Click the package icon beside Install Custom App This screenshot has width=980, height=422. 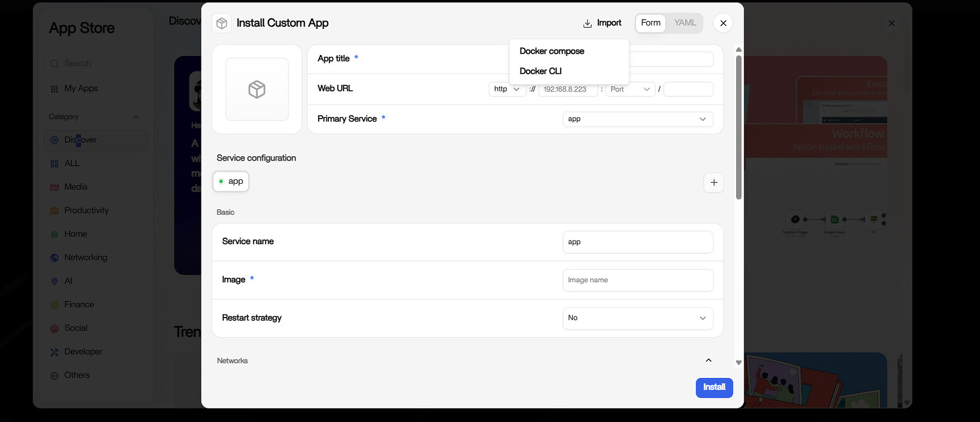pos(222,23)
